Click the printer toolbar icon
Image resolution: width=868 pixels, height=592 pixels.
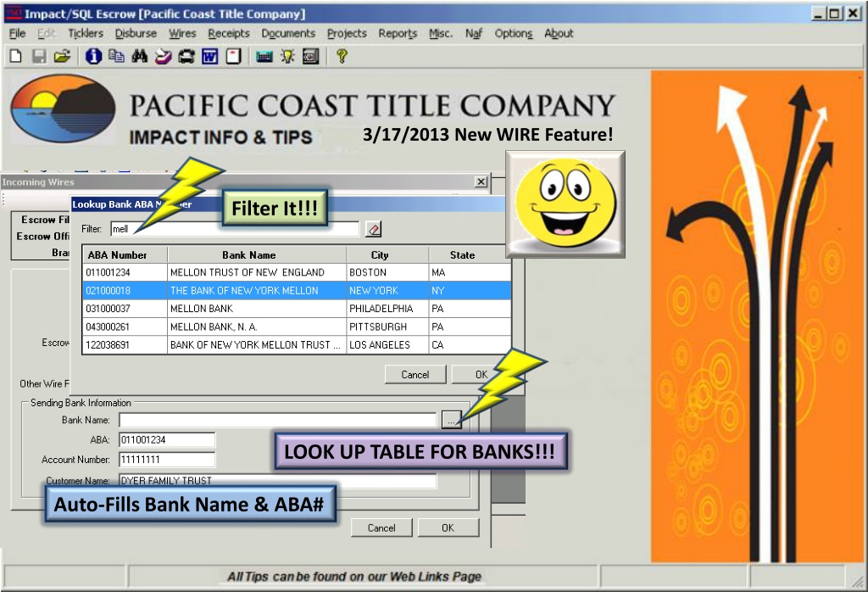[186, 56]
